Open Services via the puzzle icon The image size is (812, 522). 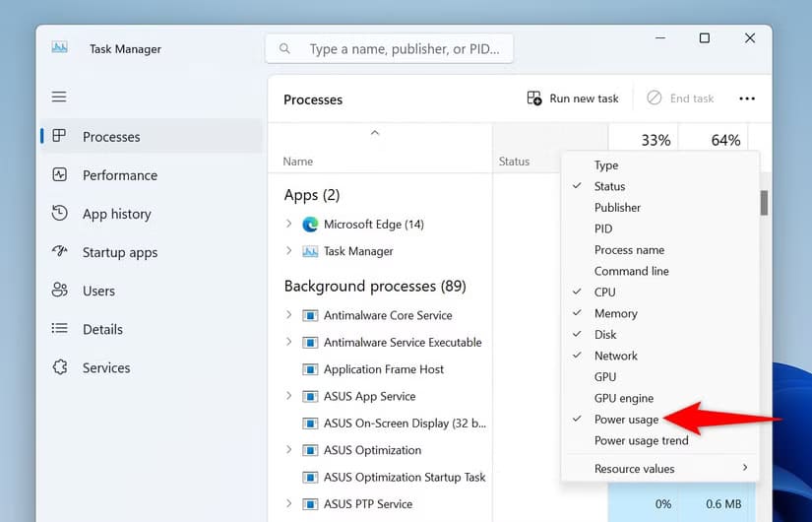(x=60, y=367)
